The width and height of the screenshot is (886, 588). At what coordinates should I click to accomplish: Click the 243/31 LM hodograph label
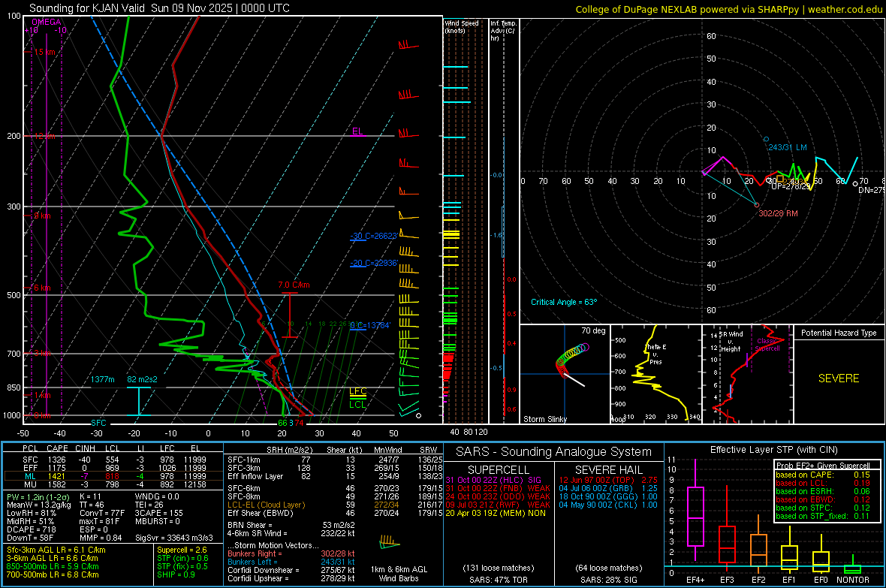(x=787, y=148)
